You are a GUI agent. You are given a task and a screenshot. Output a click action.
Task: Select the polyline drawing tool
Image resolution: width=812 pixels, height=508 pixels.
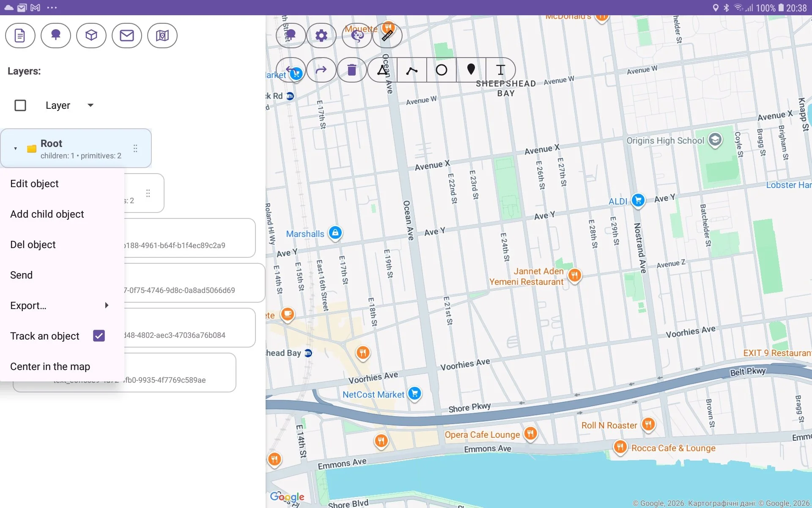411,70
